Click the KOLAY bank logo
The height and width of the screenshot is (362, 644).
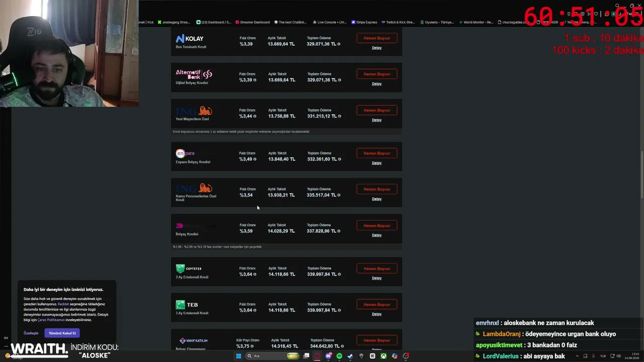190,39
